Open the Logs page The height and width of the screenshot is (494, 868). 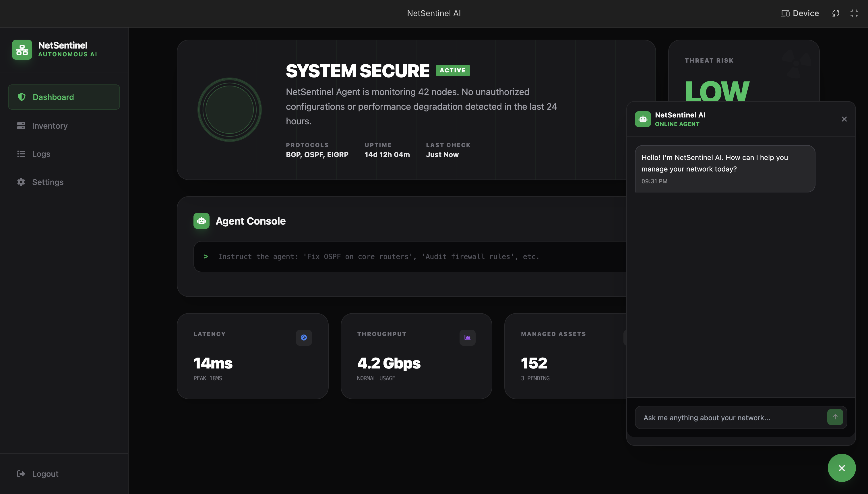(x=41, y=154)
